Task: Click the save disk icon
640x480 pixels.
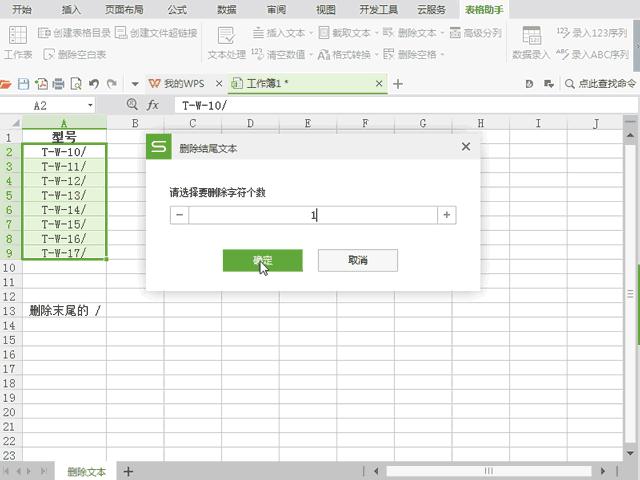Action: click(x=24, y=84)
